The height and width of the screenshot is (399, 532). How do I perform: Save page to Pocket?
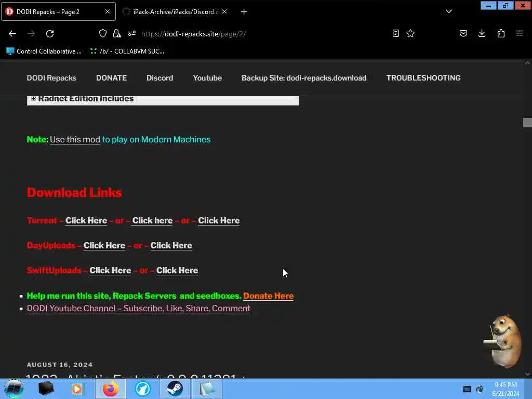tap(463, 33)
